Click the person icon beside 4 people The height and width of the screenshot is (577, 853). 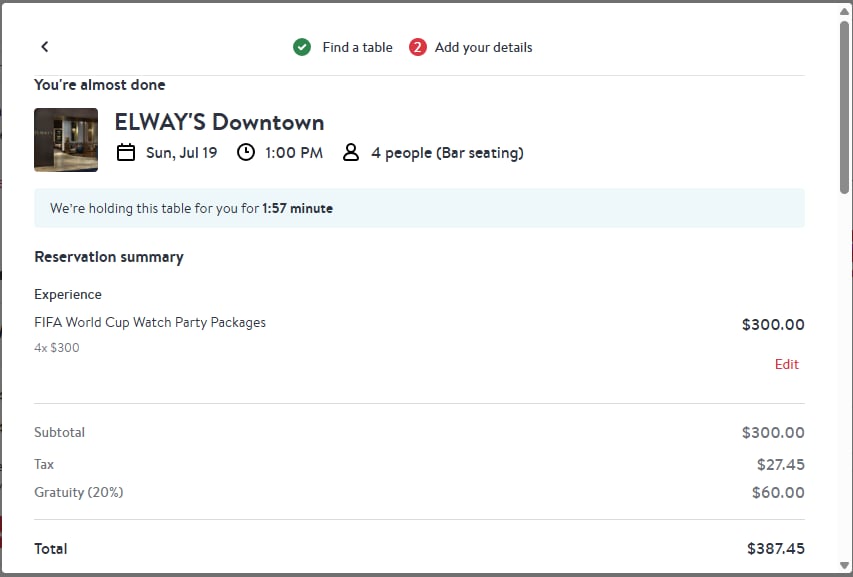click(351, 152)
